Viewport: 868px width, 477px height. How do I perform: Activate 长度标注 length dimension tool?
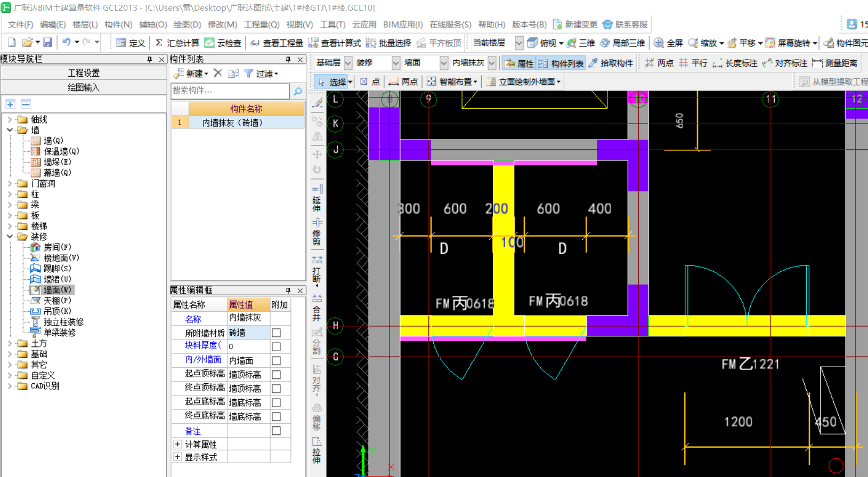pos(735,63)
